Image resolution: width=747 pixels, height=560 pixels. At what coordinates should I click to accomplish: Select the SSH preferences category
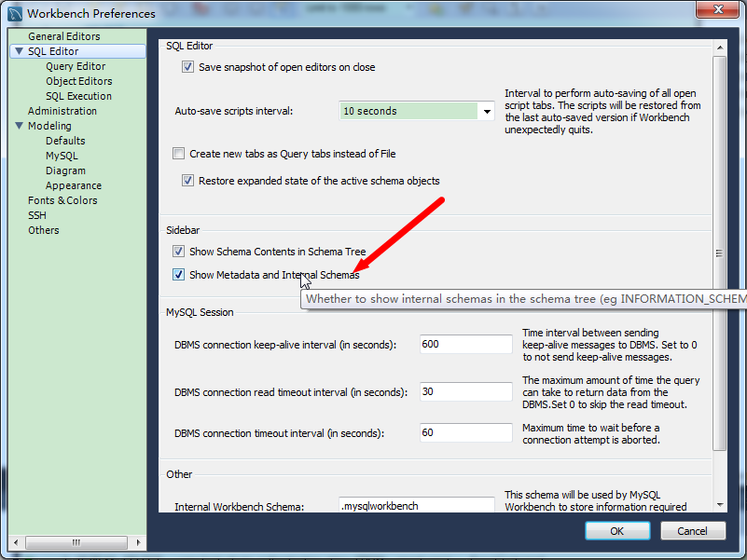[36, 215]
